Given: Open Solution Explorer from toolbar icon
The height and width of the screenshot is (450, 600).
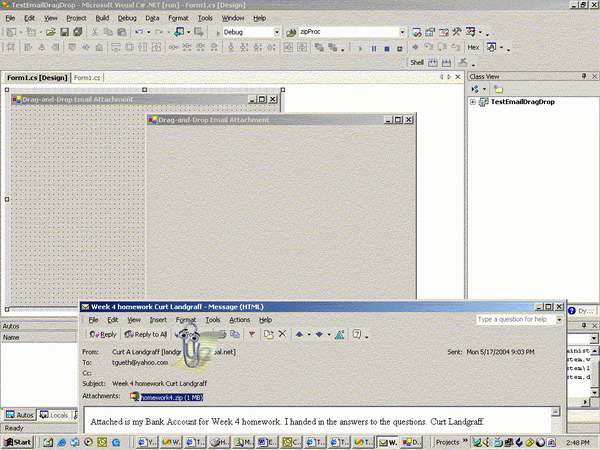Looking at the screenshot, I should click(x=417, y=33).
